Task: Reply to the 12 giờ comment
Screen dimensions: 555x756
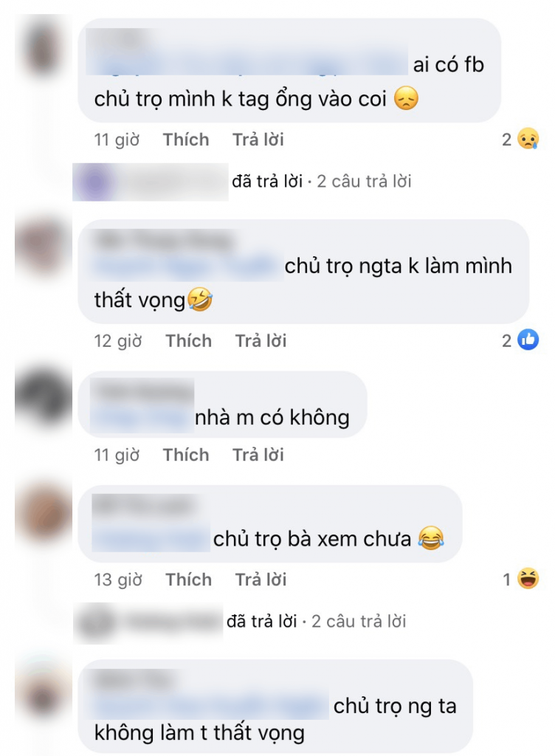Action: coord(261,340)
